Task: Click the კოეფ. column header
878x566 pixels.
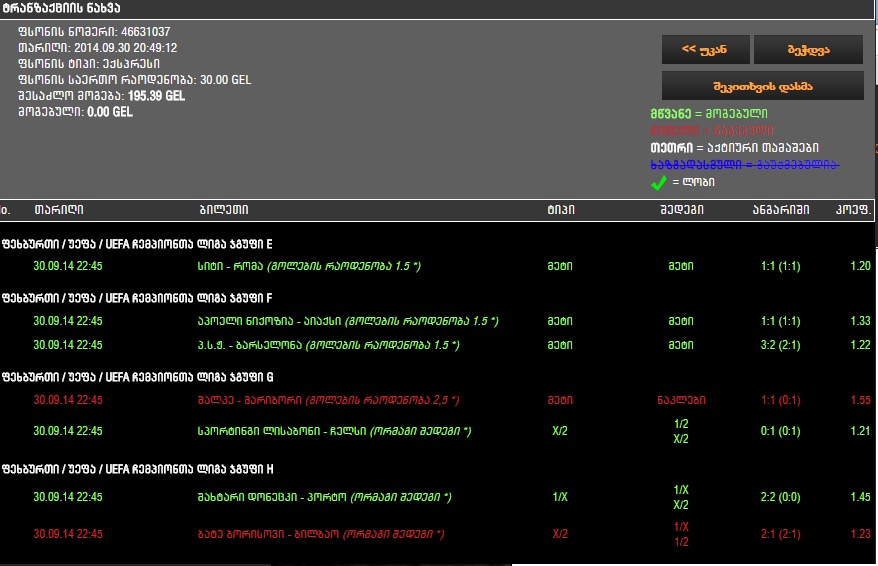Action: point(853,209)
